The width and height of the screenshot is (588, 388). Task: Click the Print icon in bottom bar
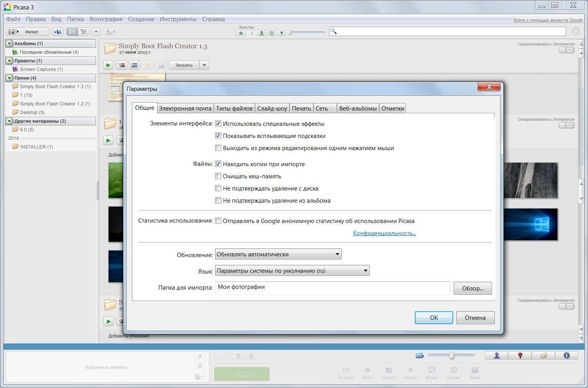367,372
